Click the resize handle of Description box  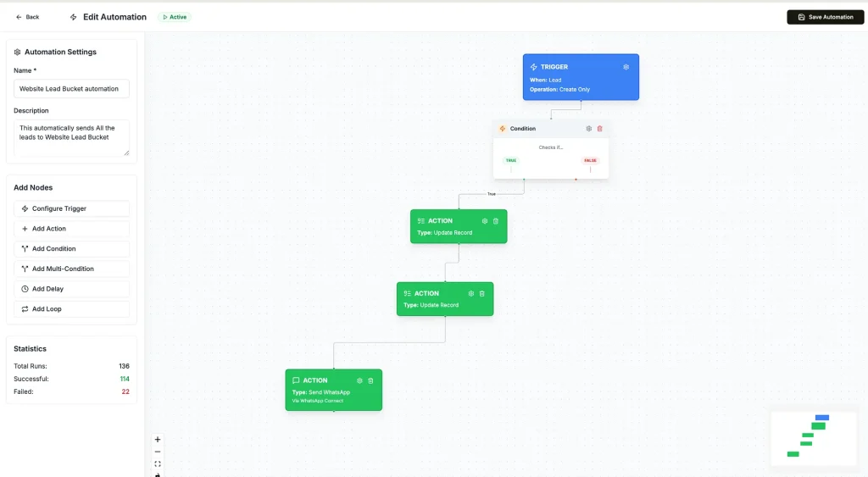click(127, 153)
